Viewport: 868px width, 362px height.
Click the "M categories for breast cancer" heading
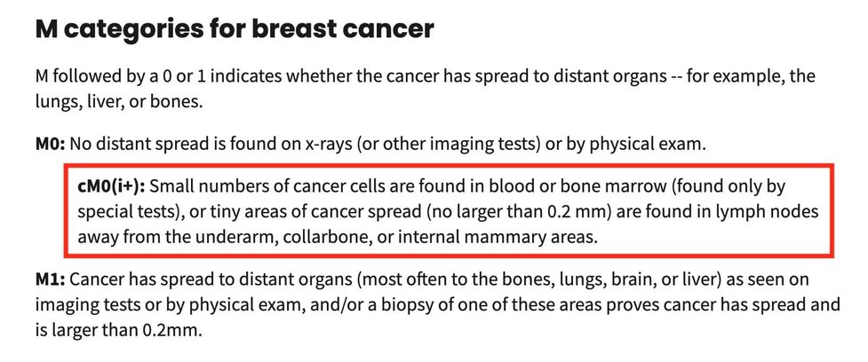pyautogui.click(x=234, y=29)
